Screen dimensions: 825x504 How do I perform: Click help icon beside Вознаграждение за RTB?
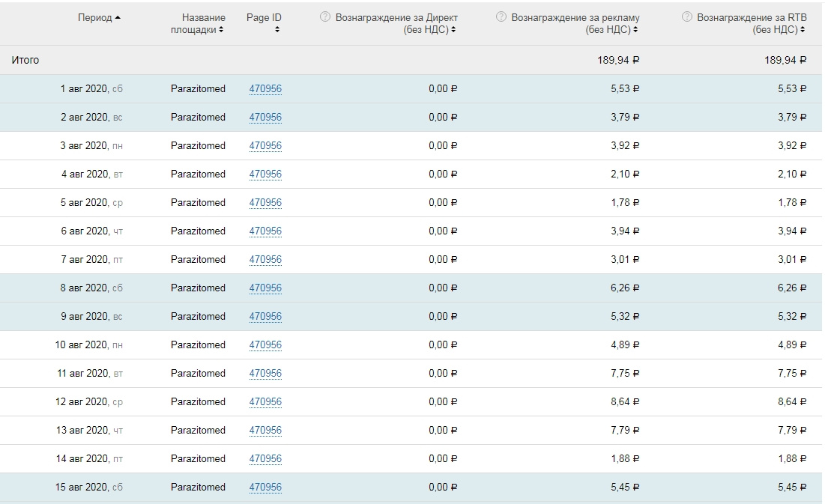click(x=687, y=17)
